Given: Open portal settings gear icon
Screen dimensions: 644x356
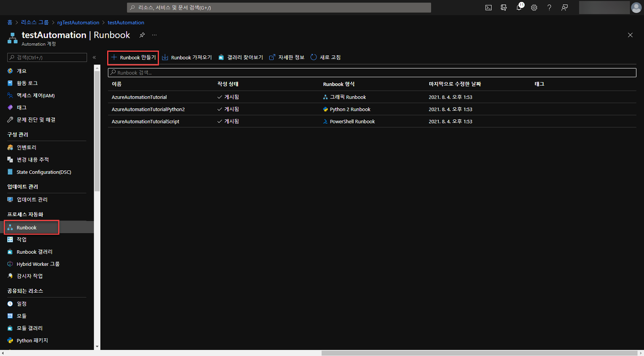Looking at the screenshot, I should 534,8.
